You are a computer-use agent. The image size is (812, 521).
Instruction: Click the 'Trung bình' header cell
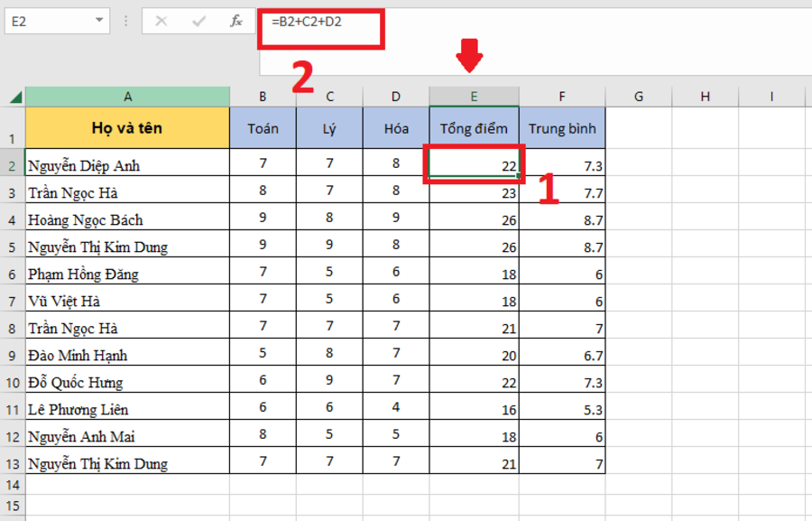tap(562, 128)
